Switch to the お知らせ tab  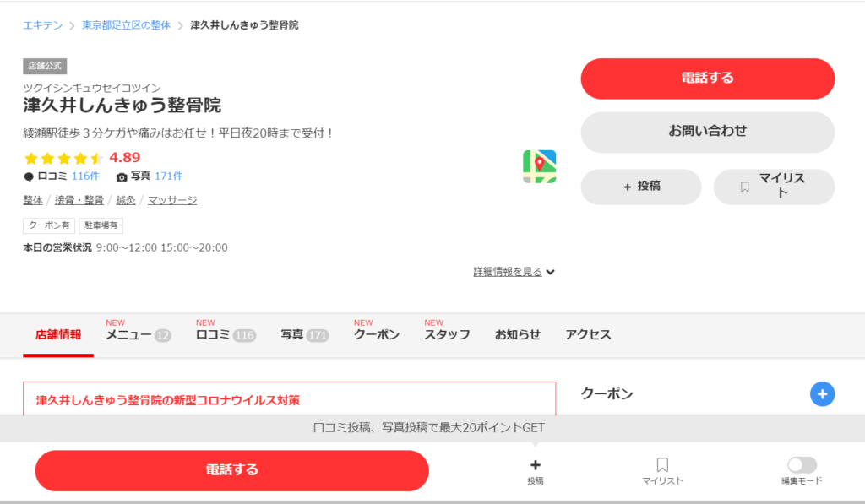[518, 334]
